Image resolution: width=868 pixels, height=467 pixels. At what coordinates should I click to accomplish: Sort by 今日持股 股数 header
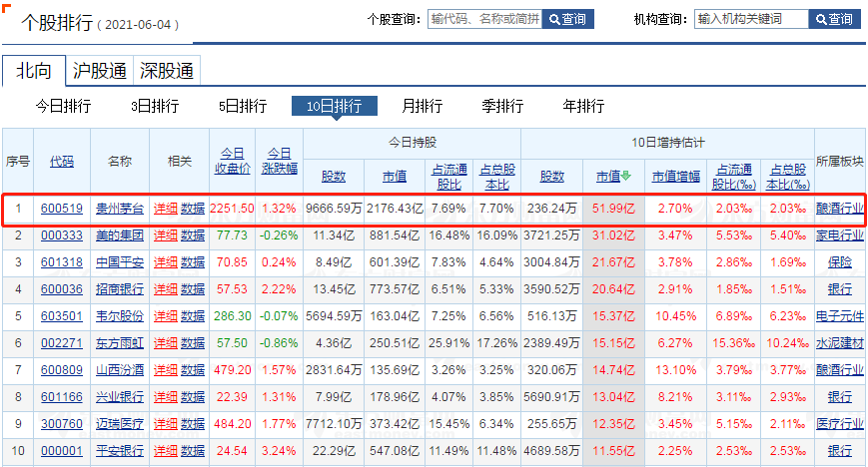334,177
